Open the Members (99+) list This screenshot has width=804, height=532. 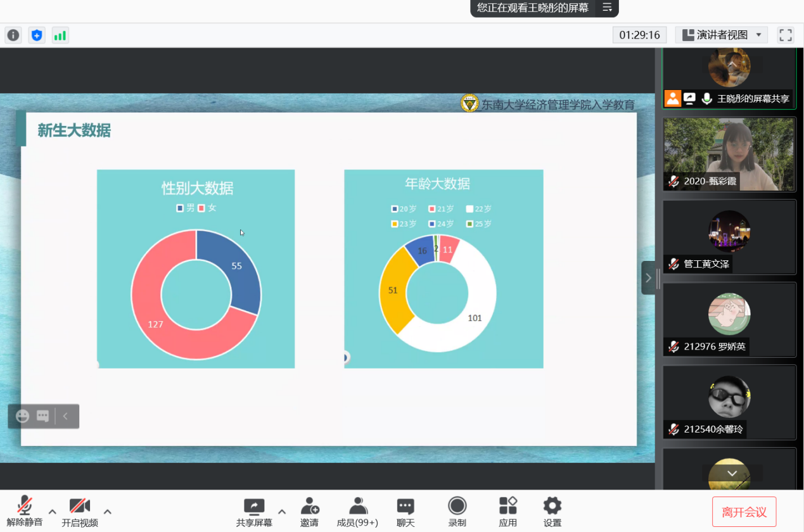357,511
